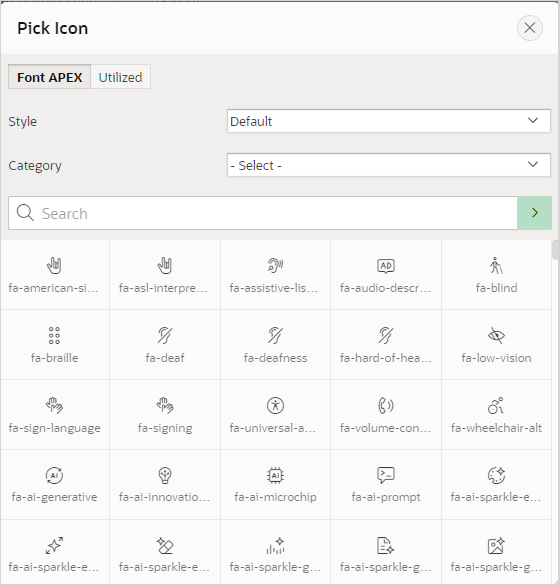Select the fa-braille icon
This screenshot has height=585, width=559.
[x=55, y=344]
